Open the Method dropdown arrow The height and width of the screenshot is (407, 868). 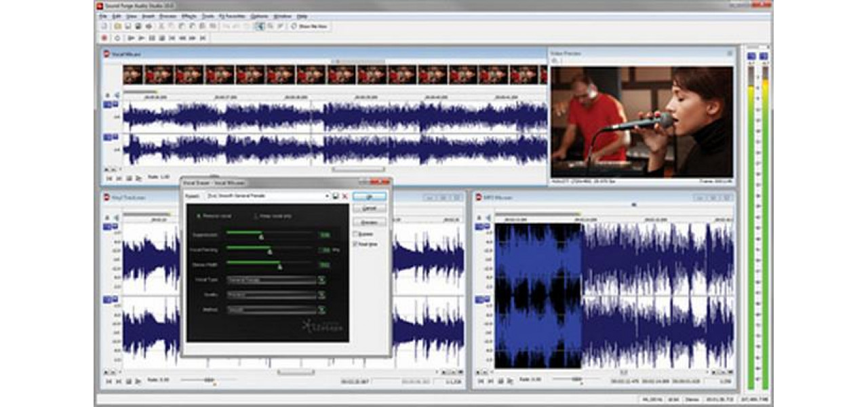[322, 310]
